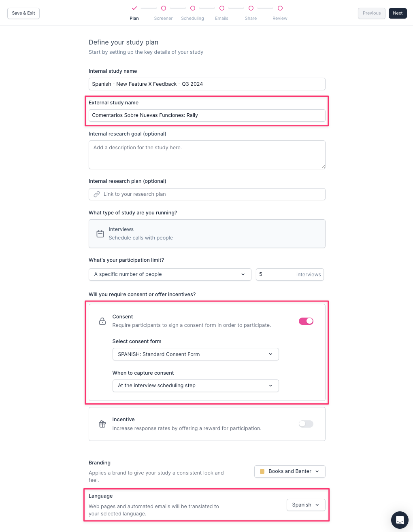Open the Spanish language dropdown

306,505
